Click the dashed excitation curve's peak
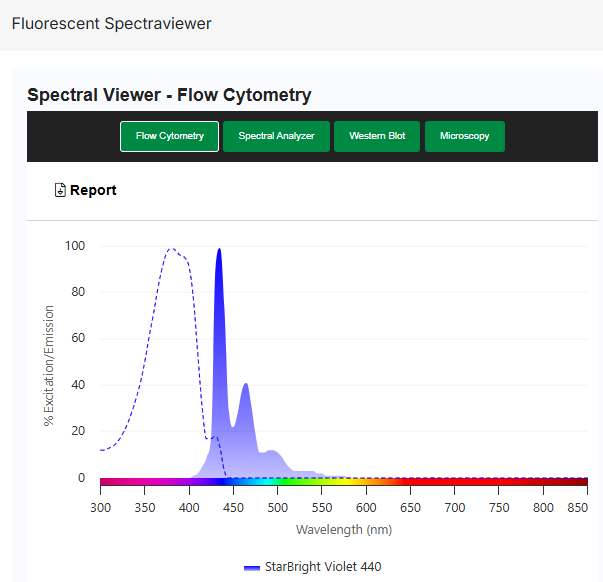 pos(171,249)
